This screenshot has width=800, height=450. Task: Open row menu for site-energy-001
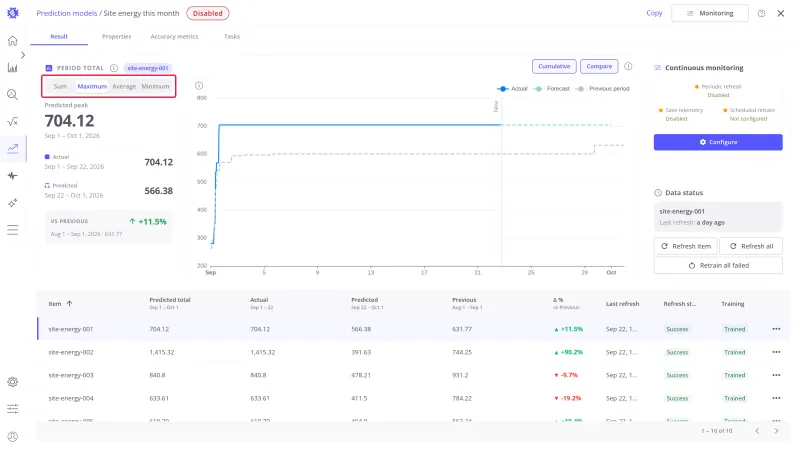[776, 329]
